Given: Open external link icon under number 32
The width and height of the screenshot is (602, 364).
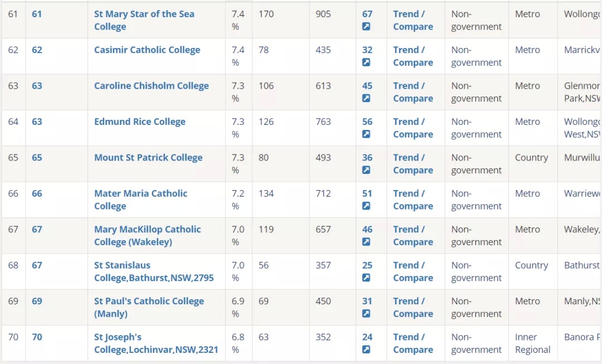Looking at the screenshot, I should [x=366, y=62].
